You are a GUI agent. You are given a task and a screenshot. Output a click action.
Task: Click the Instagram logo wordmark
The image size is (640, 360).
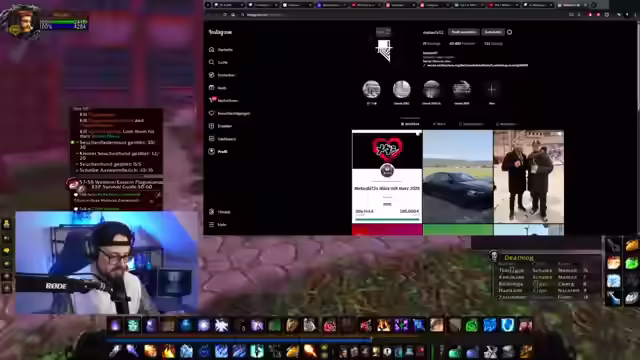(220, 32)
